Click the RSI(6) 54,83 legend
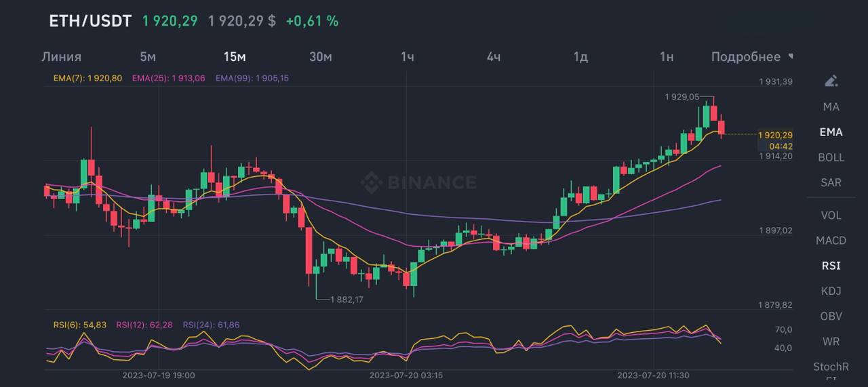The image size is (868, 387). (80, 325)
